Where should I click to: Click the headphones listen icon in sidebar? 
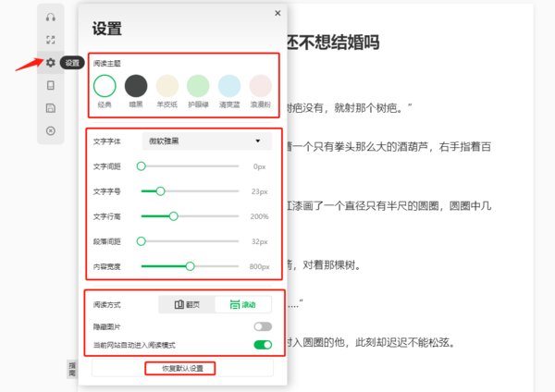(51, 18)
